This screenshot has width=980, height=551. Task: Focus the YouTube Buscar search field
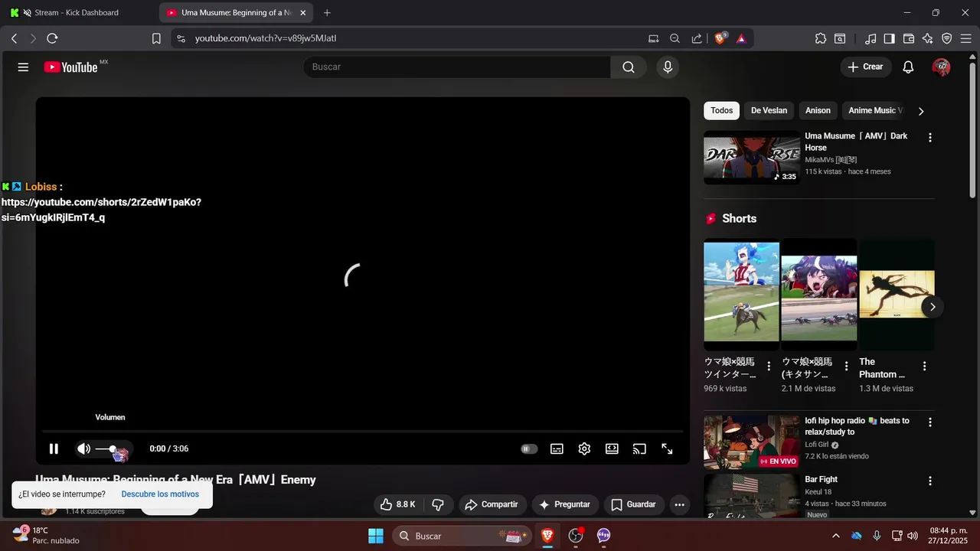[x=457, y=67]
